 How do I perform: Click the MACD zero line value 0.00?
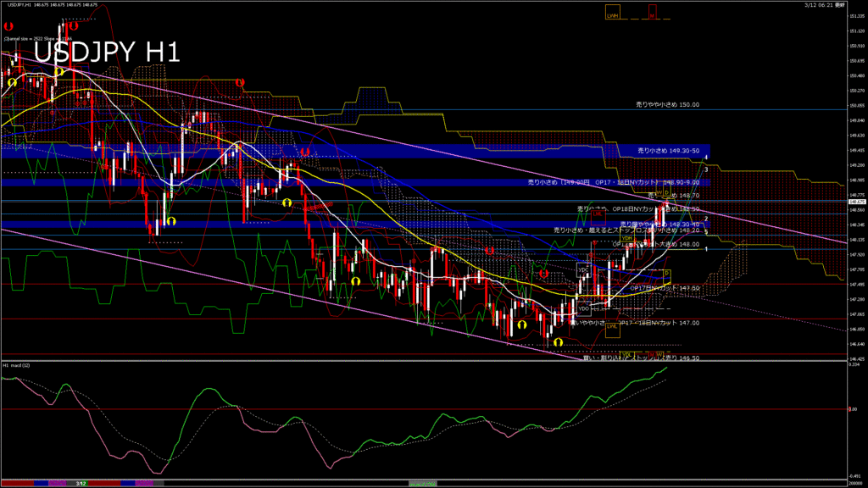[x=854, y=409]
